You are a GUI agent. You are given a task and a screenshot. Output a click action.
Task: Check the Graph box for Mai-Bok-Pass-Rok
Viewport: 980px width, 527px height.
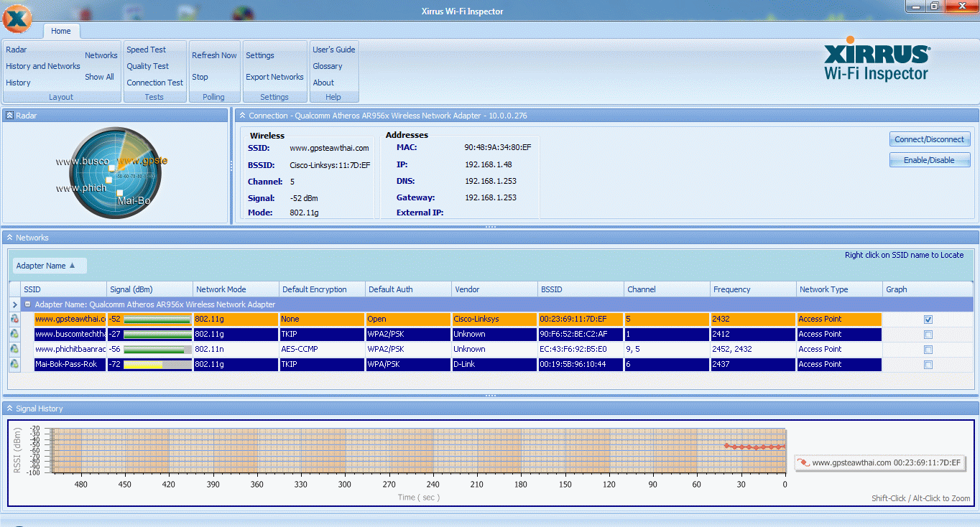(928, 365)
